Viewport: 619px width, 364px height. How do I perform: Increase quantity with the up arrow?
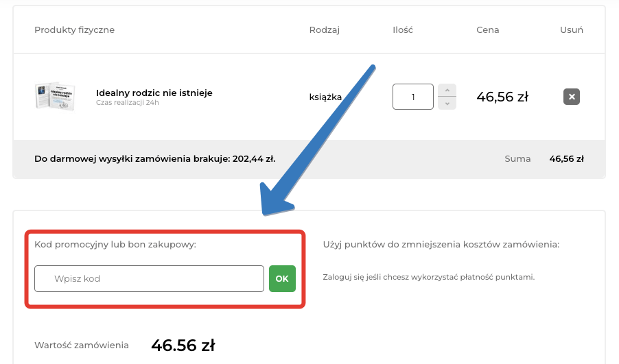[447, 90]
